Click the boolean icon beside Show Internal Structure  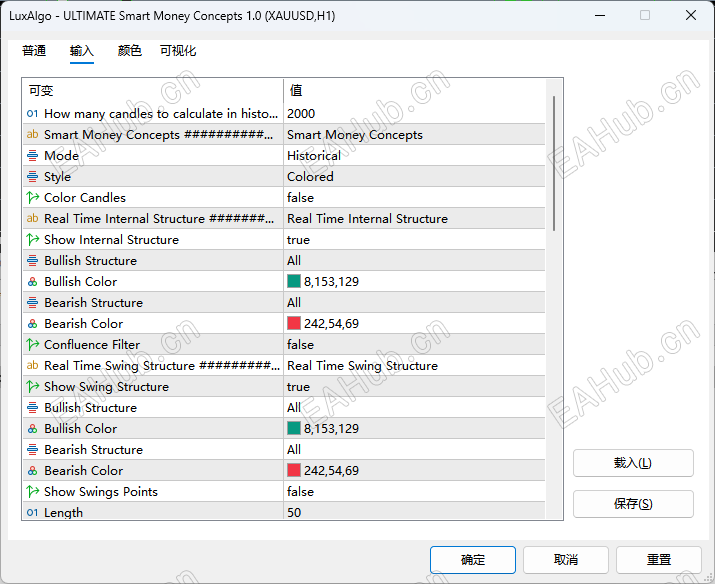tap(32, 239)
